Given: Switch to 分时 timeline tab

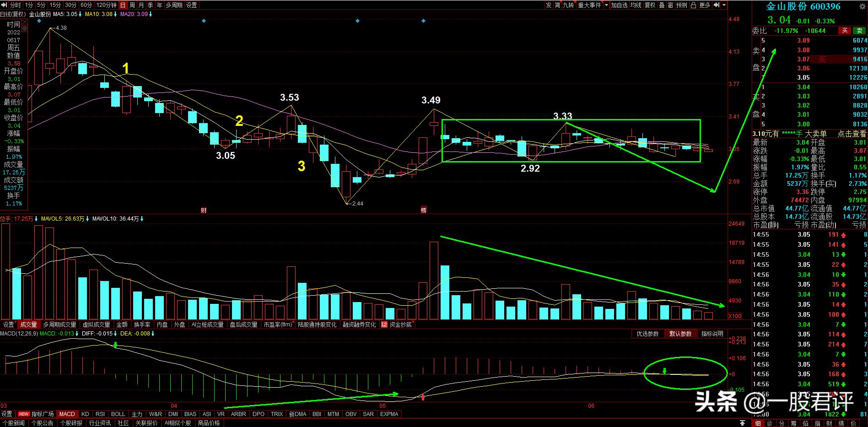Looking at the screenshot, I should pos(15,5).
